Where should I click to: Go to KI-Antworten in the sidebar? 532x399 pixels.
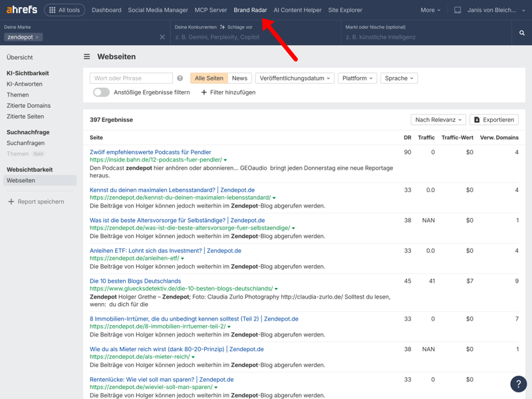25,84
